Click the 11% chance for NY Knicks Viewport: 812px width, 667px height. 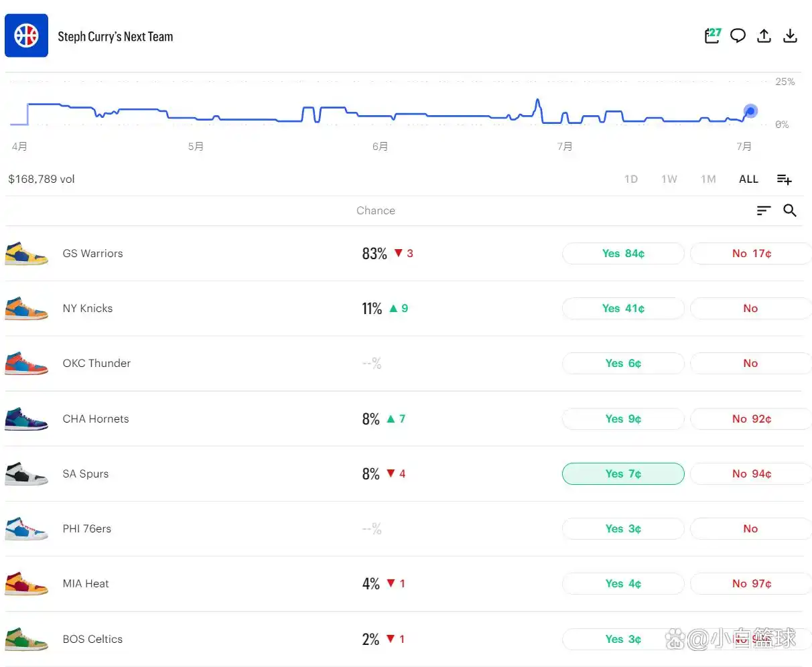372,308
